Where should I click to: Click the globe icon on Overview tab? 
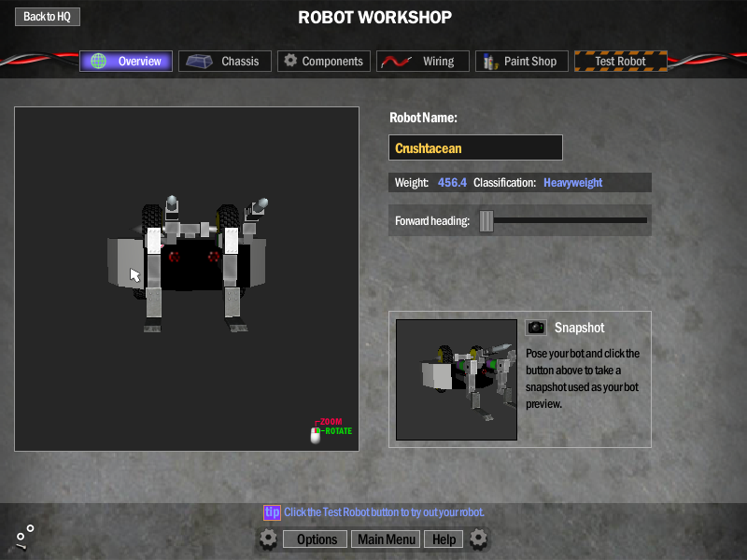98,62
